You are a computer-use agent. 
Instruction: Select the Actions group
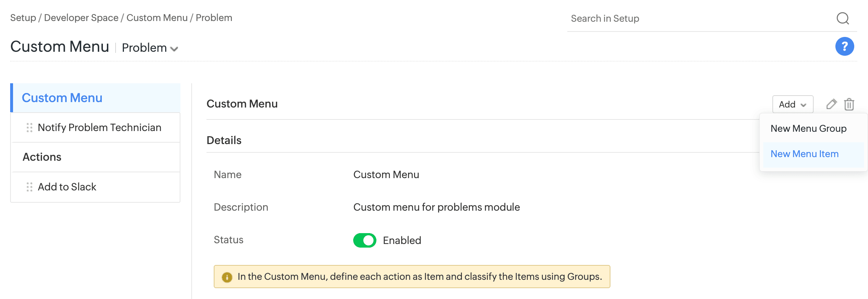point(42,157)
